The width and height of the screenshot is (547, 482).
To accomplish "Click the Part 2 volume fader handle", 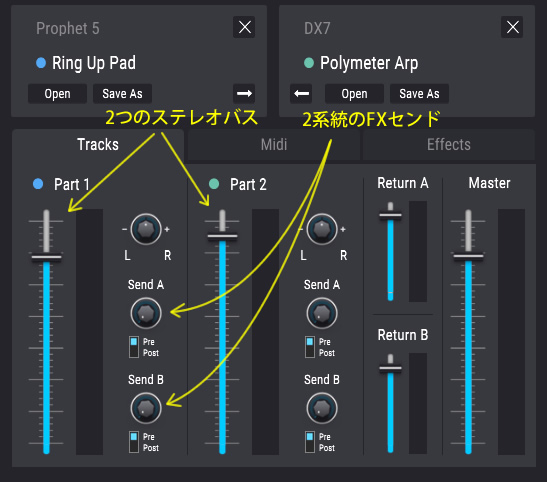I will click(222, 236).
